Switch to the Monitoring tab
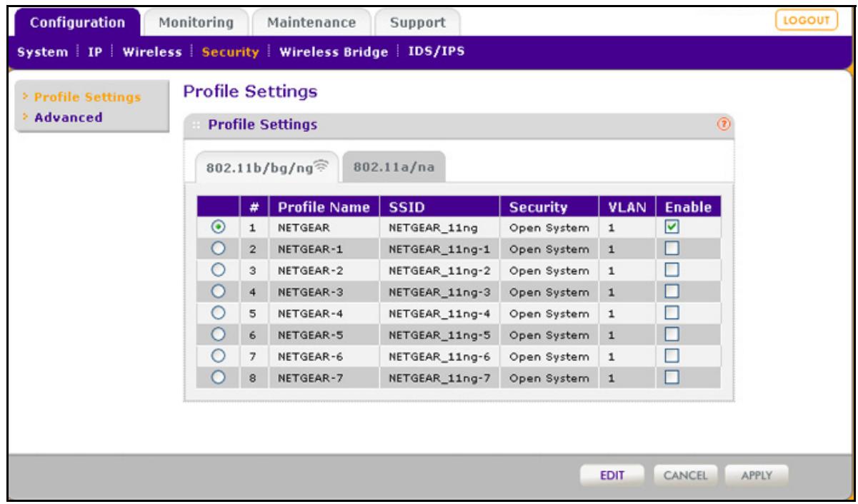The image size is (858, 504). point(195,22)
